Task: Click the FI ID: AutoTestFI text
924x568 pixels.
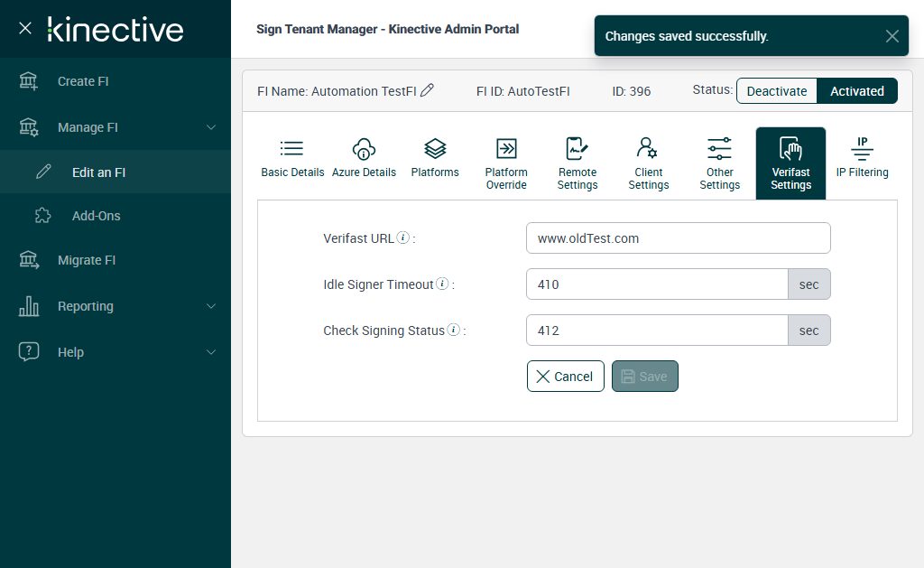Action: pos(522,91)
